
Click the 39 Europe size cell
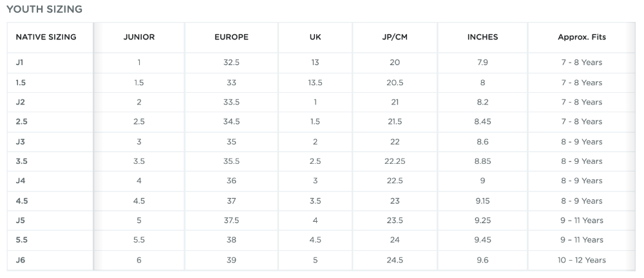231,260
